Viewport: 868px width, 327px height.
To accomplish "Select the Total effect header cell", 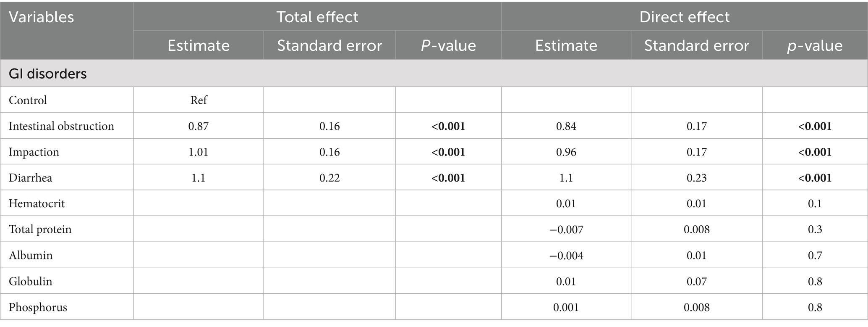I will 317,17.
